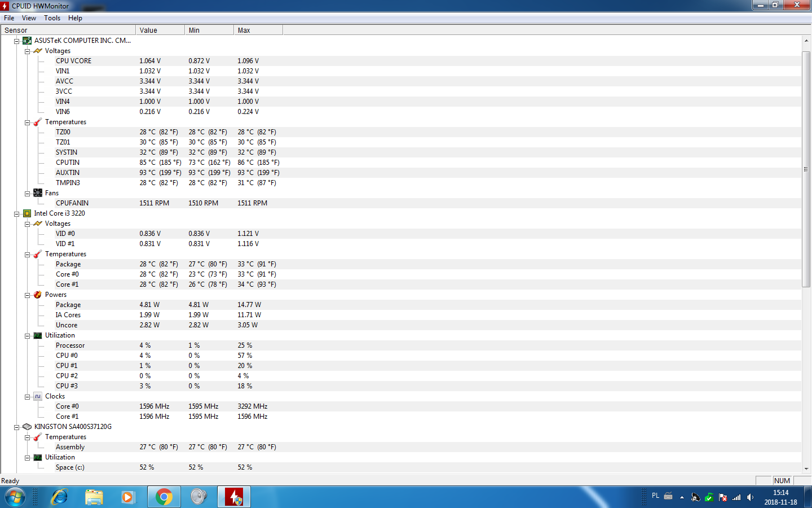This screenshot has height=508, width=812.
Task: Collapse Temperatures under ASUSTeK
Action: coord(27,122)
